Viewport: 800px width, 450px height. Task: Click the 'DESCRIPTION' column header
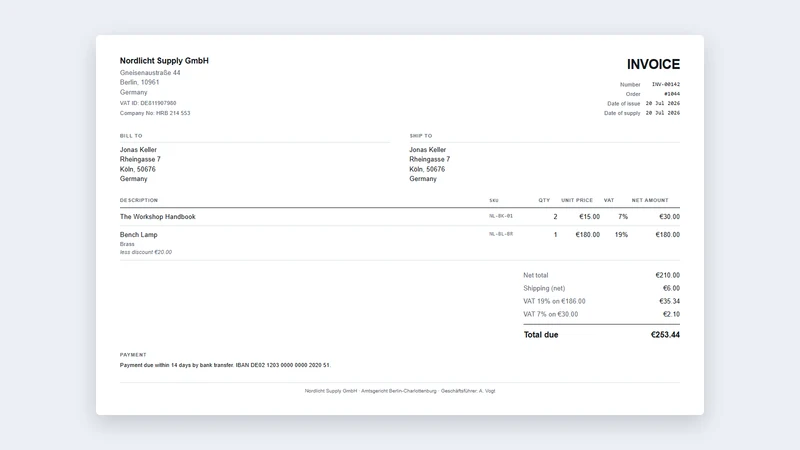(x=139, y=200)
